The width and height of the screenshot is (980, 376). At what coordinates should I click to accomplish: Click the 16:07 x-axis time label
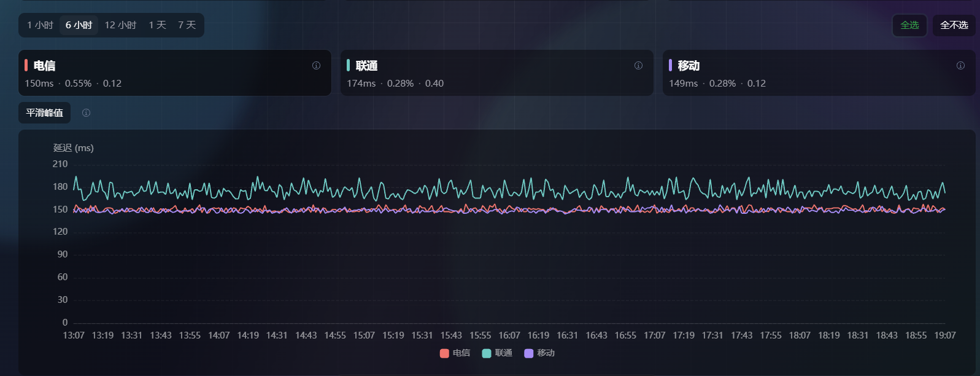[509, 335]
